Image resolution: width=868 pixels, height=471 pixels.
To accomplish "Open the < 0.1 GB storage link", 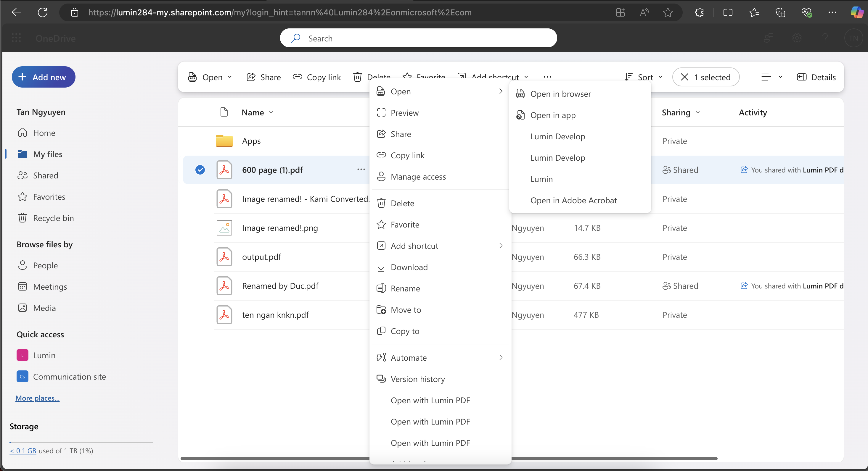I will pos(23,451).
